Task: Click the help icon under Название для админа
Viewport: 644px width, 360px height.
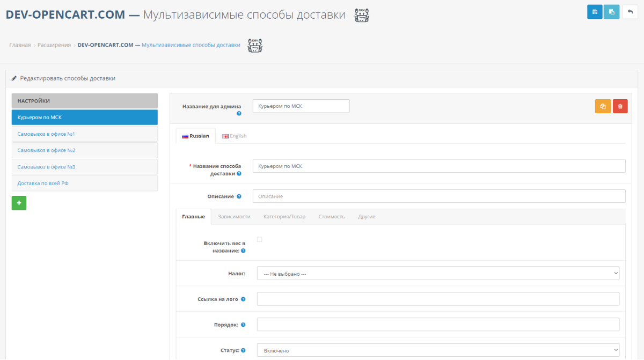Action: tap(239, 114)
